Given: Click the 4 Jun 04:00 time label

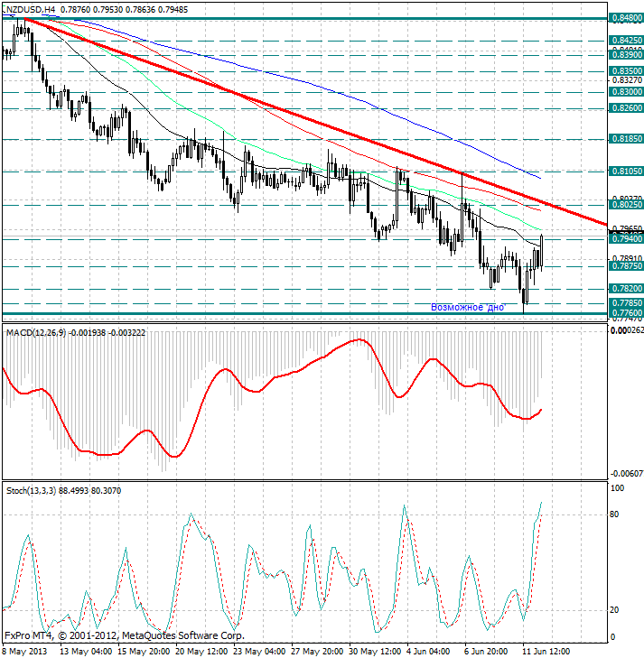Looking at the screenshot, I should (x=429, y=652).
